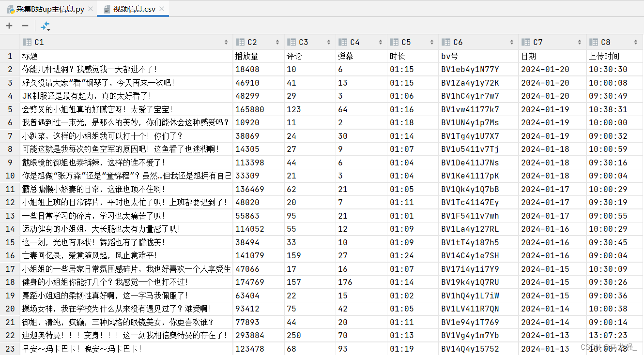The width and height of the screenshot is (644, 355).
Task: Select the title cell '小趴菜，这样的小姐姐我可以打十个！你们了？'
Action: pos(126,136)
